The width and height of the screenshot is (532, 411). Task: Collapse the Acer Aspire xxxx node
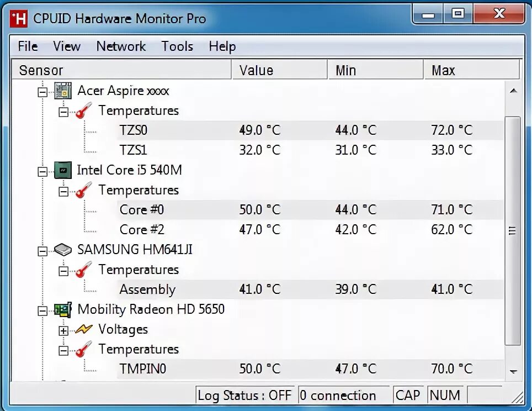[x=42, y=92]
